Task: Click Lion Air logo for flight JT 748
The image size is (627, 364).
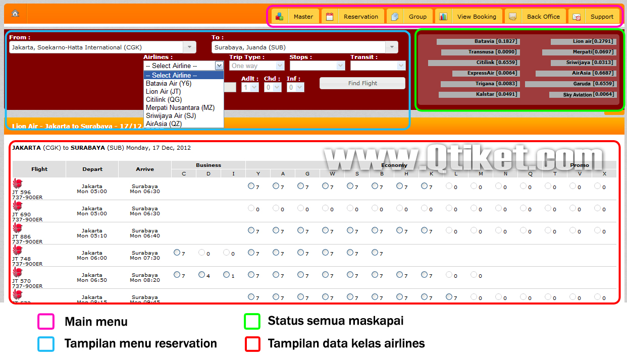Action: (x=18, y=250)
